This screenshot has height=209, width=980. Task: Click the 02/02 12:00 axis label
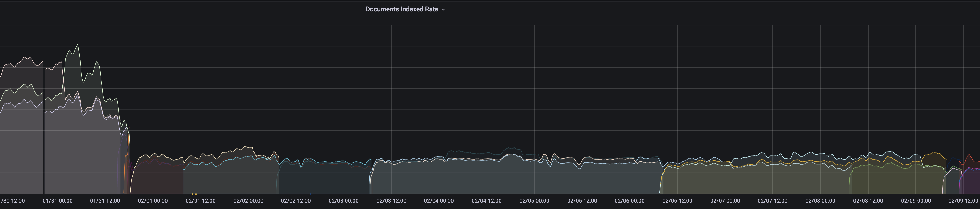coord(295,201)
